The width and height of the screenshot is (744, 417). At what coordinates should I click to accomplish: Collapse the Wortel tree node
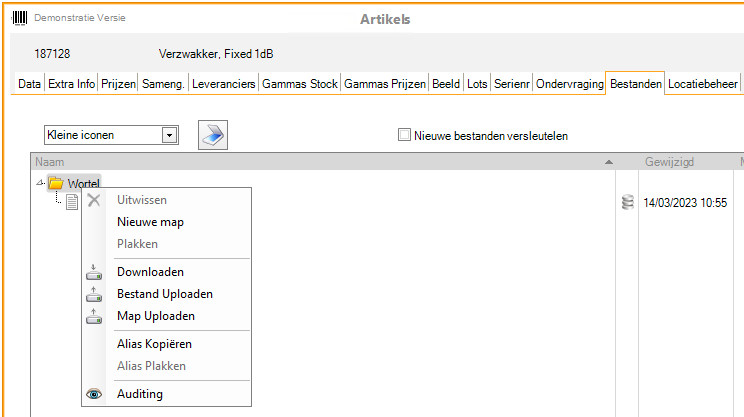point(39,183)
